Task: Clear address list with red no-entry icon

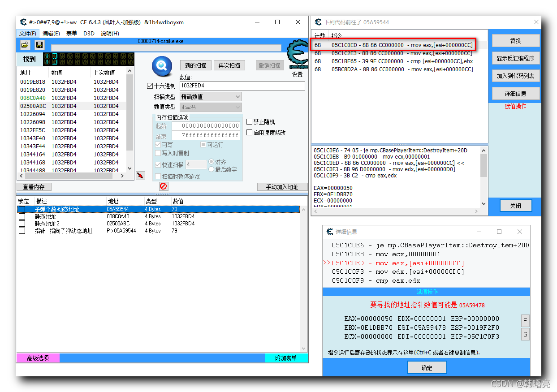Action: click(x=164, y=186)
